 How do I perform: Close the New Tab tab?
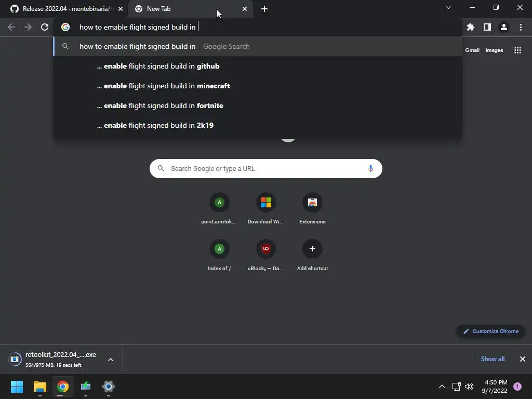click(x=245, y=9)
